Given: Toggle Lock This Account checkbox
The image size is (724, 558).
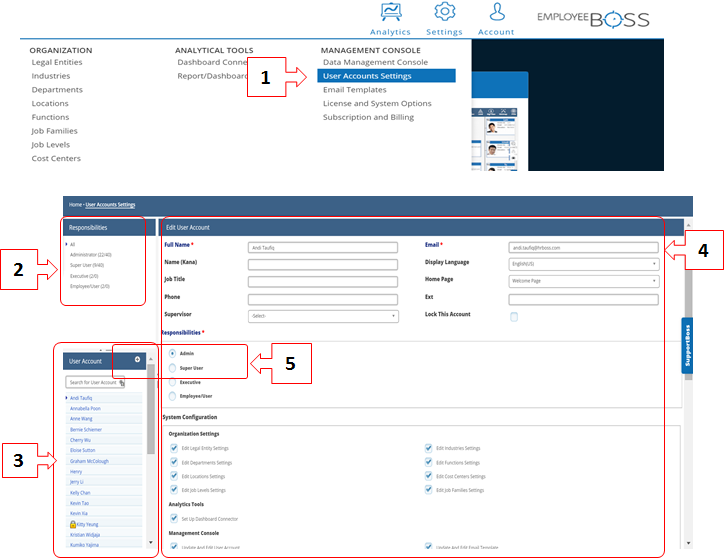Looking at the screenshot, I should point(514,316).
